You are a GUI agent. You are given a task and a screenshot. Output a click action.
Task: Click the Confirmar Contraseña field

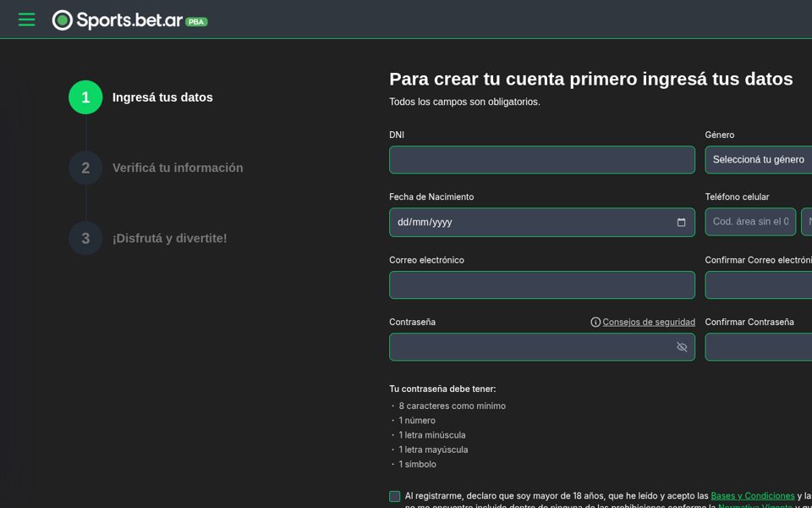758,347
